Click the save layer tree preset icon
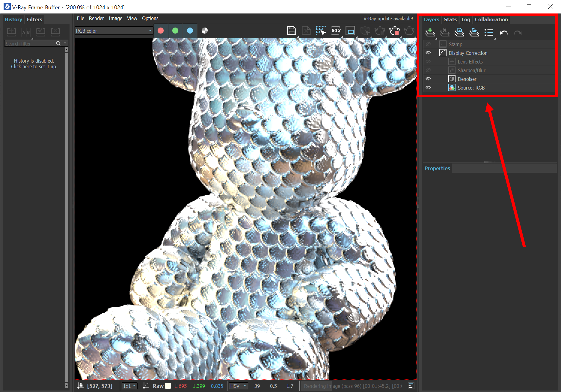The height and width of the screenshot is (392, 561). (459, 32)
